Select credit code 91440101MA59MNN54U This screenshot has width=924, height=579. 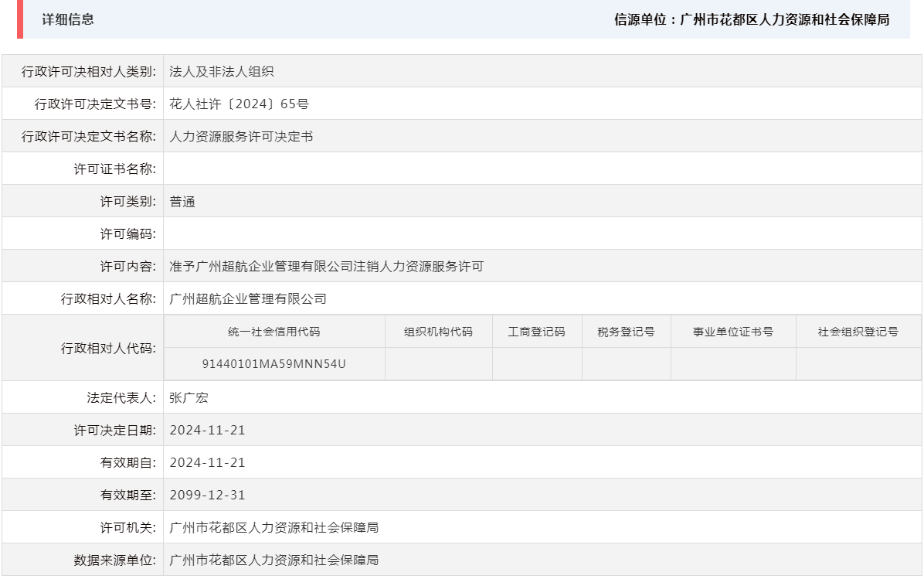275,363
